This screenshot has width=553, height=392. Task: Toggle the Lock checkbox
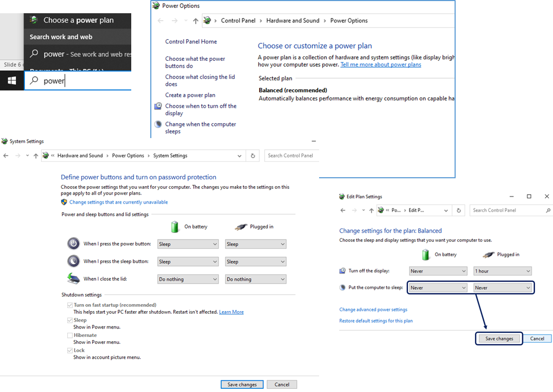coord(70,351)
